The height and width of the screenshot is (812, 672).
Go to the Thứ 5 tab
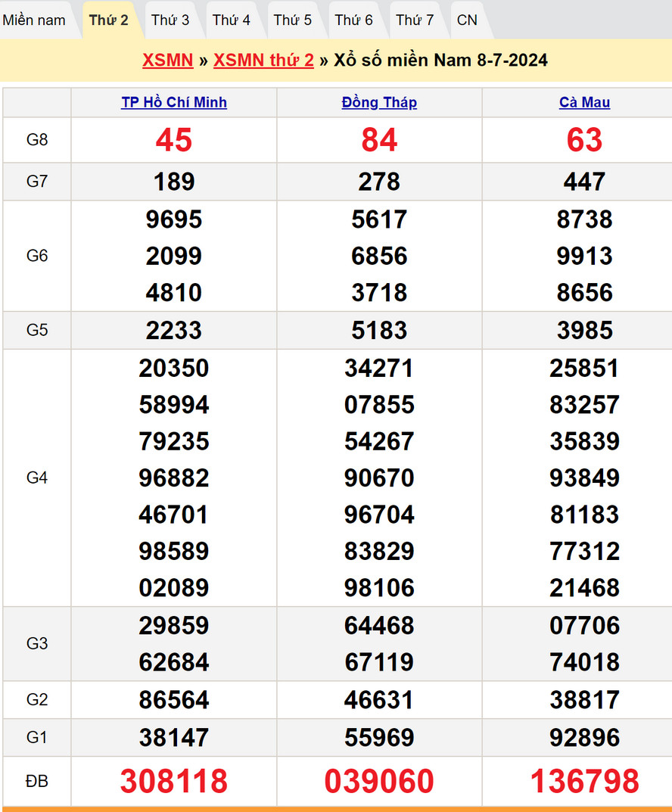click(x=293, y=20)
